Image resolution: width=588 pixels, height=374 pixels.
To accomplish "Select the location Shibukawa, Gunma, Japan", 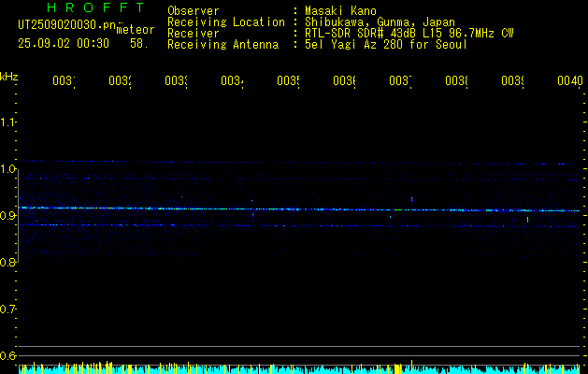I will coord(380,22).
